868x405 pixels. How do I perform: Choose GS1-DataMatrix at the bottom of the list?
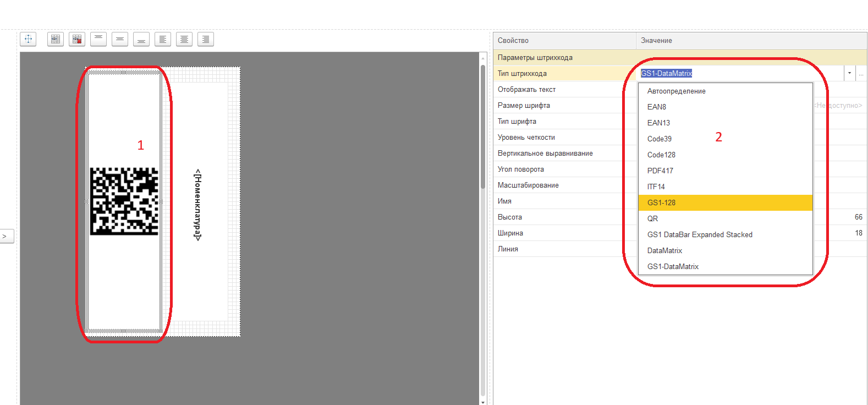click(x=726, y=267)
